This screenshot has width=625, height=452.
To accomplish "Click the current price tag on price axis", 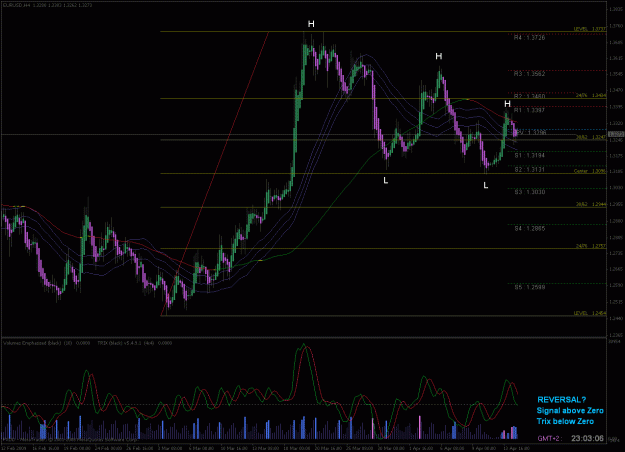I will click(616, 134).
